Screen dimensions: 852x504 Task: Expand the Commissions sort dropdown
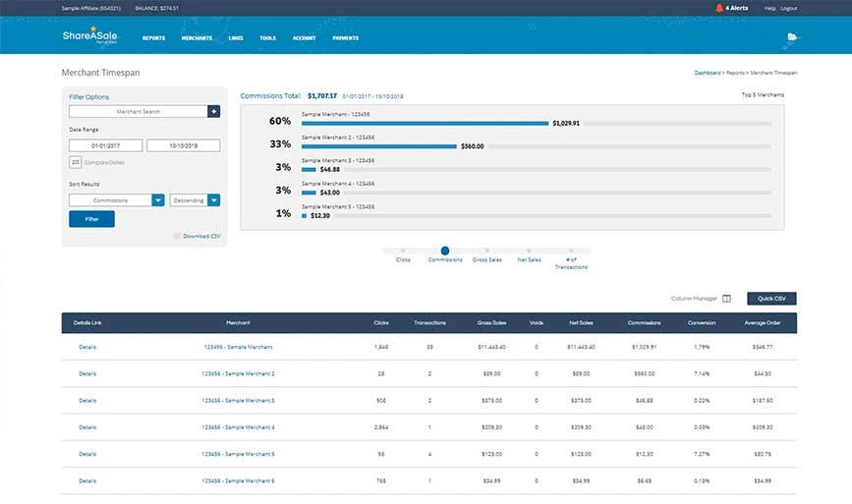158,200
